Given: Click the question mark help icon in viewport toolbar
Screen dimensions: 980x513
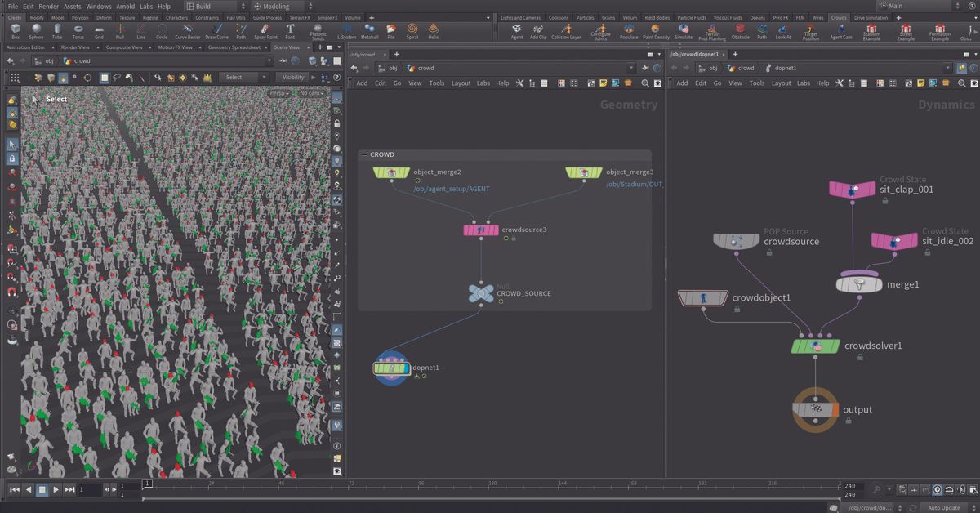Looking at the screenshot, I should click(x=336, y=77).
